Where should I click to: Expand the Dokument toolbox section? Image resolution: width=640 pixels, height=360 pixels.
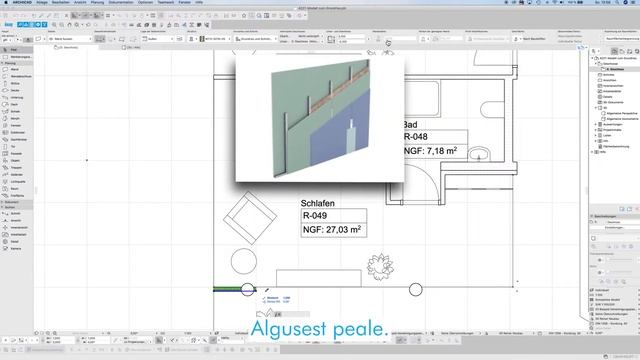pos(2,202)
